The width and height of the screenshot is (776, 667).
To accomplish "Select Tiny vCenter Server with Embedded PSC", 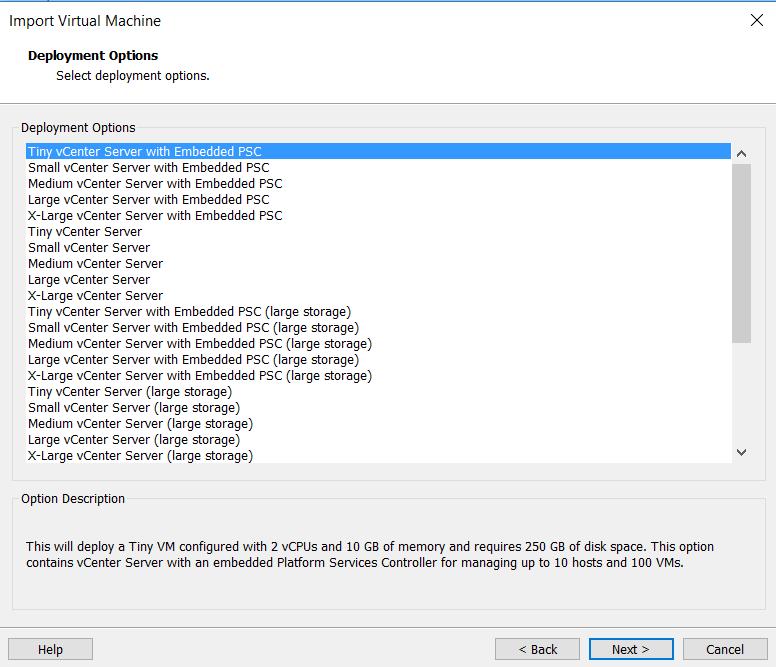I will [378, 151].
